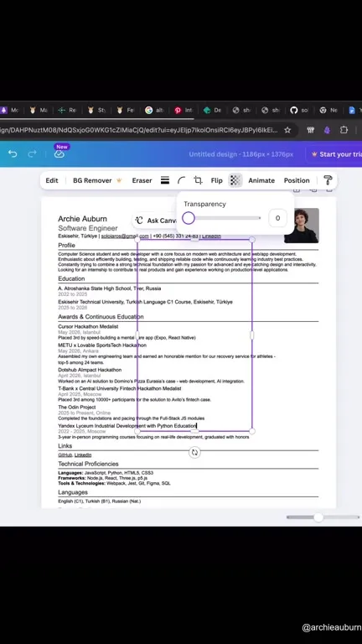This screenshot has height=644, width=362.
Task: Open the 'Re' browser tab
Action: [x=67, y=110]
